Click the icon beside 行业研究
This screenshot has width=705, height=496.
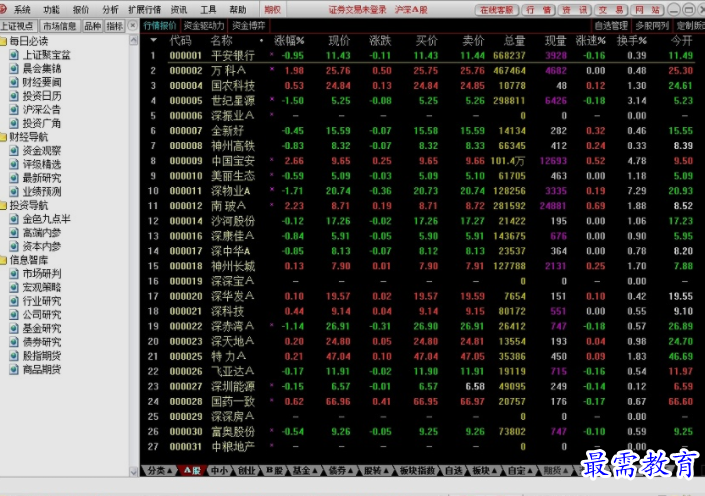tap(14, 301)
